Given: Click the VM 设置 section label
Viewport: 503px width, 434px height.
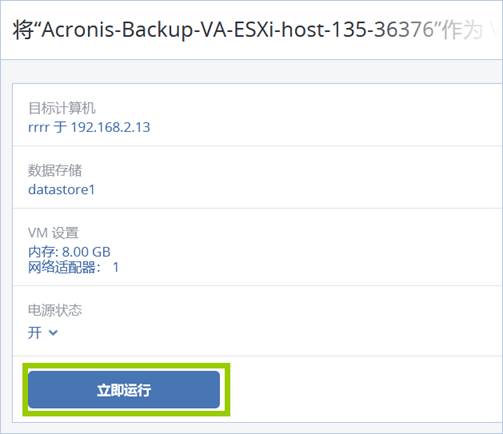Looking at the screenshot, I should 53,233.
